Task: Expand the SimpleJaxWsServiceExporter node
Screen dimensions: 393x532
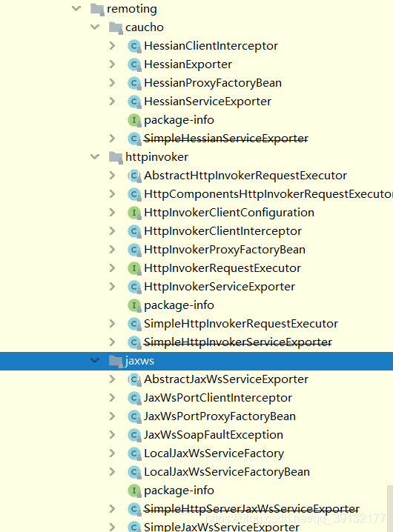Action: [113, 527]
